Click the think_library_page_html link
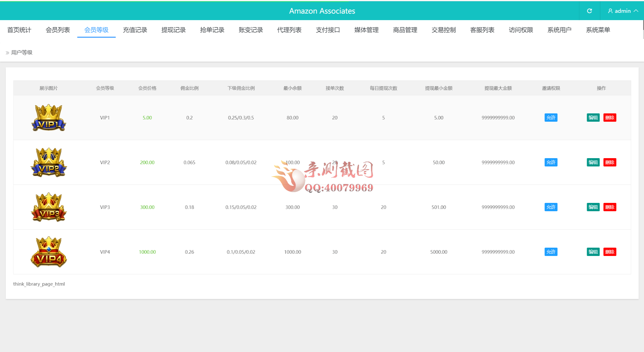 click(x=39, y=284)
